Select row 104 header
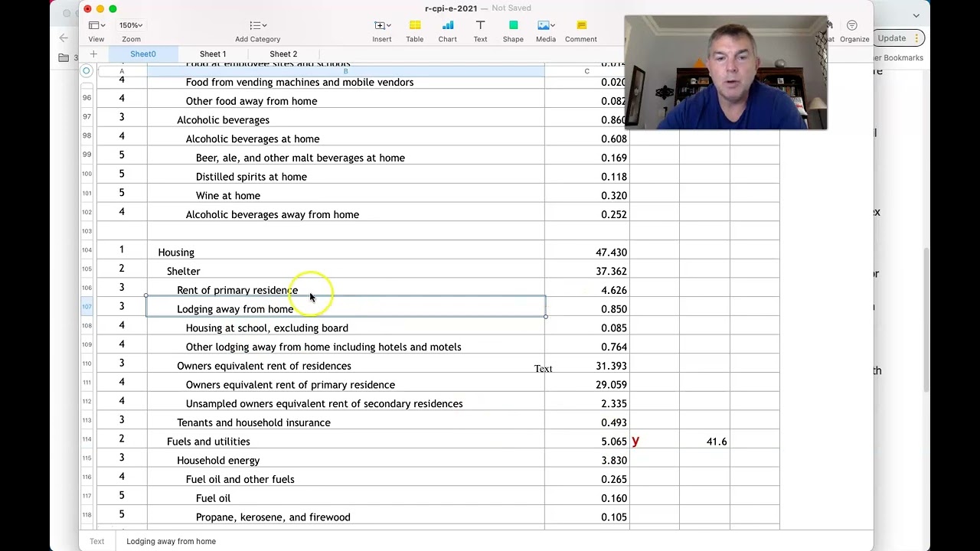The image size is (980, 551). tap(87, 250)
